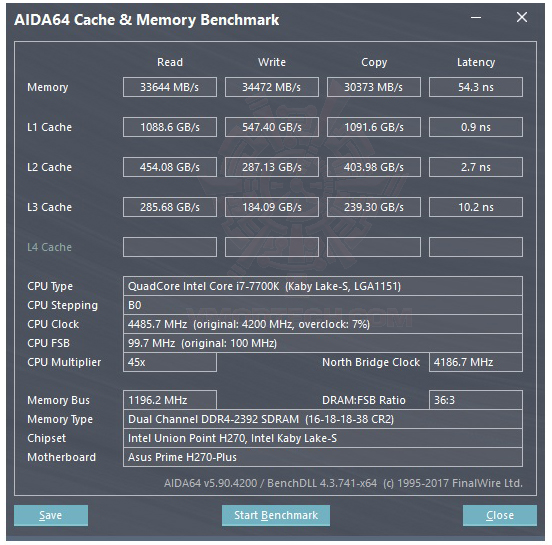Click L3 Cache Latency 10.2 ns

476,207
